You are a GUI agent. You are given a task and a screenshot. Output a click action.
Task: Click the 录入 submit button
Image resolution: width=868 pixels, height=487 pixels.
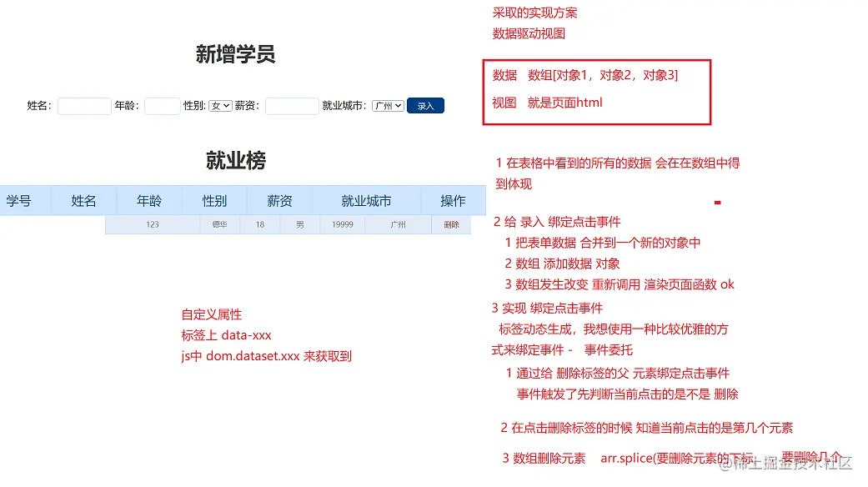point(425,106)
